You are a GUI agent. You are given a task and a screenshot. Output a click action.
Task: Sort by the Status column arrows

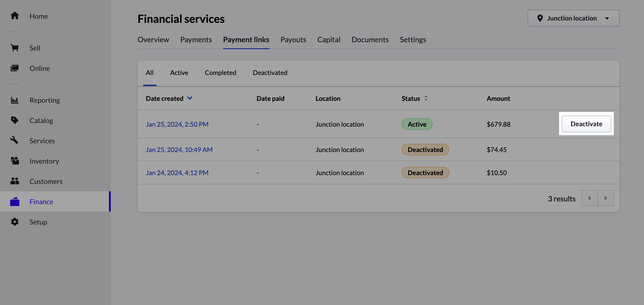(426, 99)
